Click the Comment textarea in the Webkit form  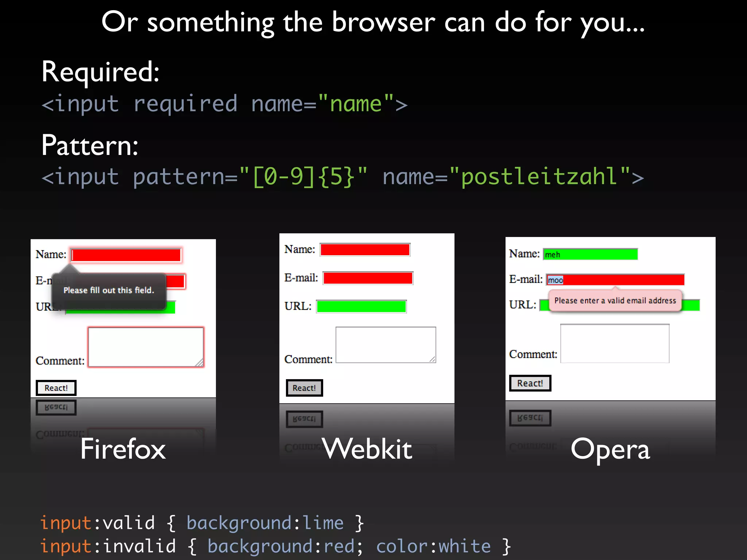[x=386, y=345]
